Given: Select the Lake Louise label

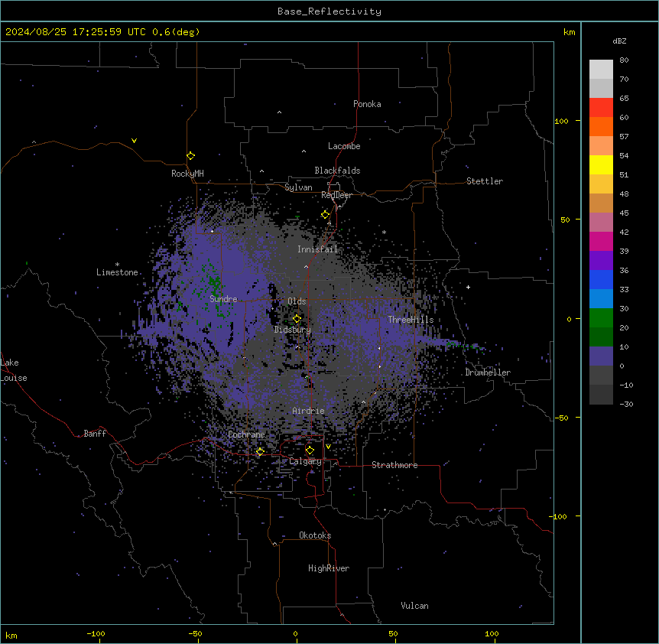Looking at the screenshot, I should 14,370.
